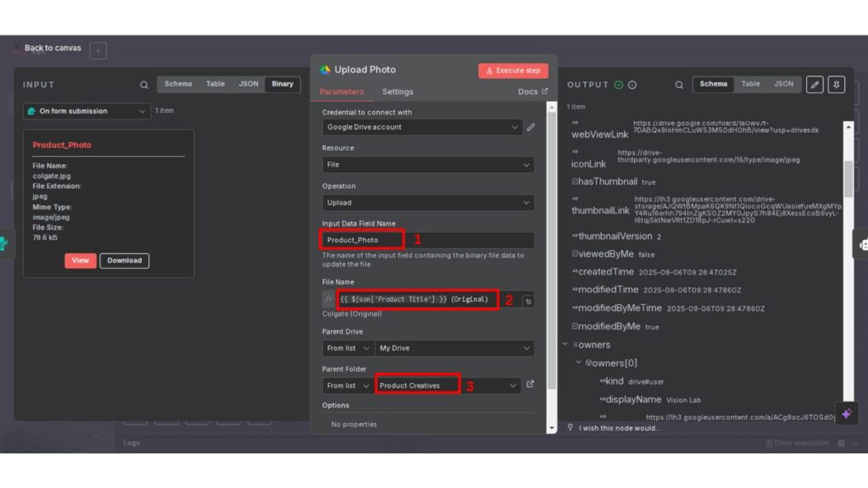Open the Resource dropdown showing File

coord(428,165)
